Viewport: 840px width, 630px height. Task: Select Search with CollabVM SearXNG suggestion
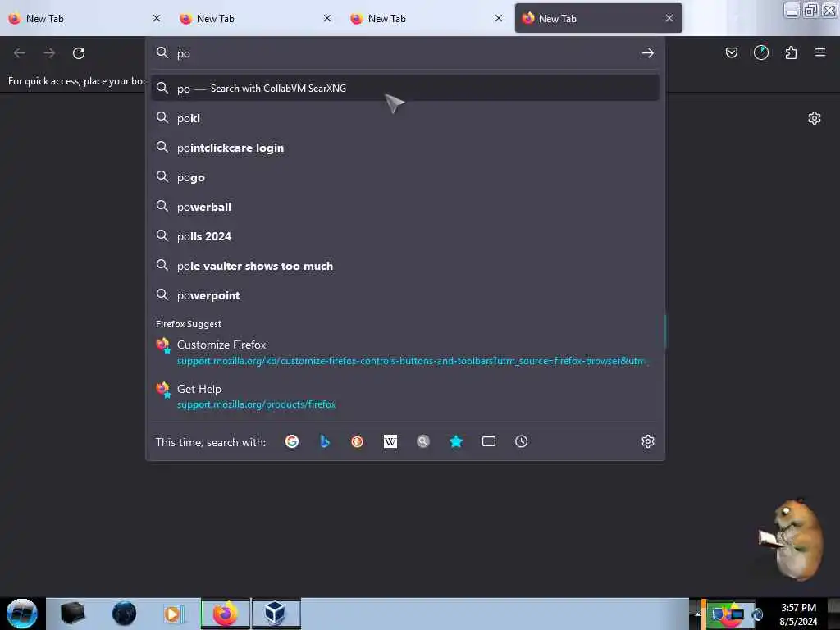pyautogui.click(x=405, y=89)
